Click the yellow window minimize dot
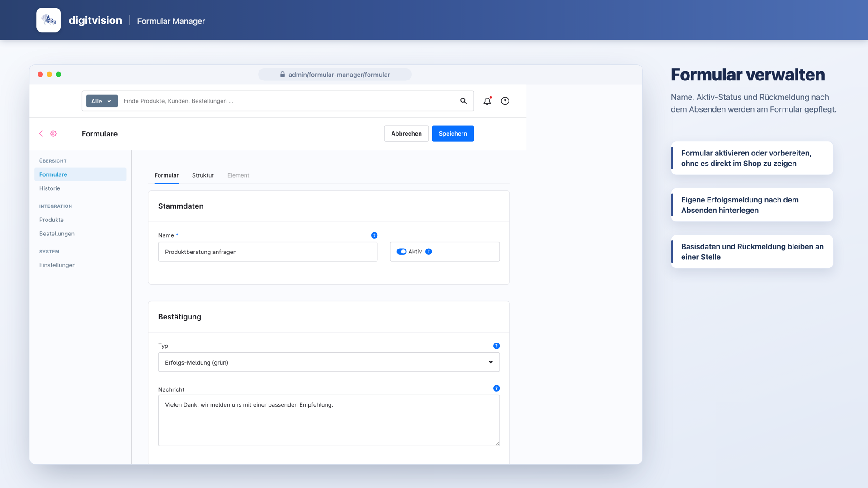Image resolution: width=868 pixels, height=488 pixels. (x=49, y=75)
